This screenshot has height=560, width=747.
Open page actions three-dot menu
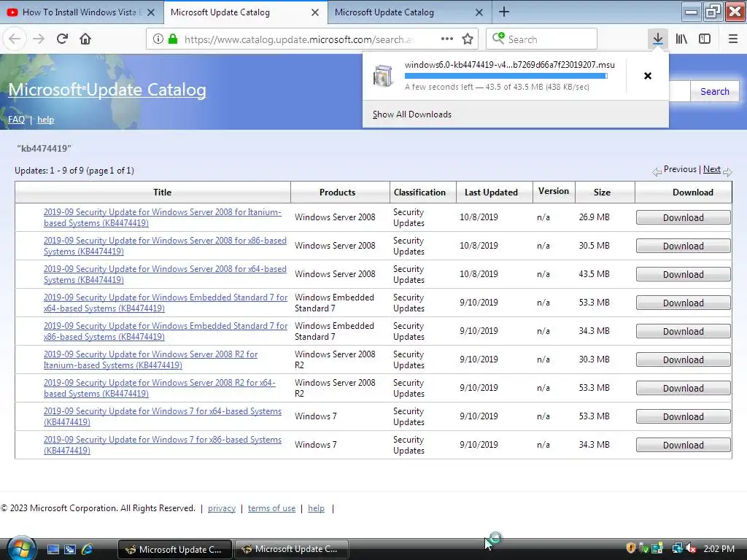[447, 39]
